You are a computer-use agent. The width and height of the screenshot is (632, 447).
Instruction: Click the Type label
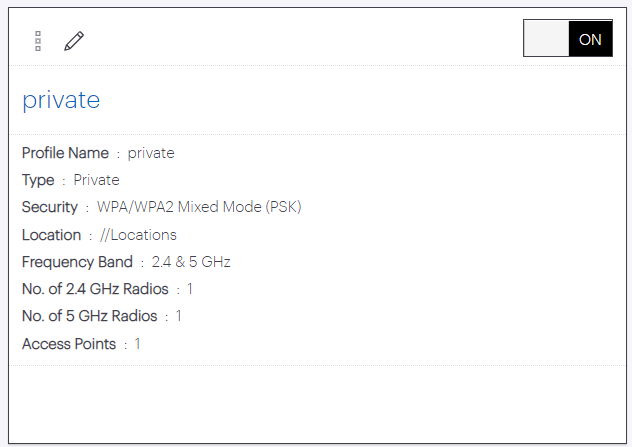pos(38,180)
